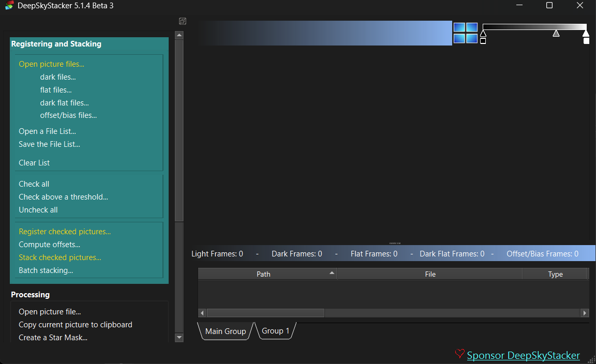Image resolution: width=596 pixels, height=364 pixels.
Task: Close the DeepSkyStacker window
Action: tap(579, 5)
